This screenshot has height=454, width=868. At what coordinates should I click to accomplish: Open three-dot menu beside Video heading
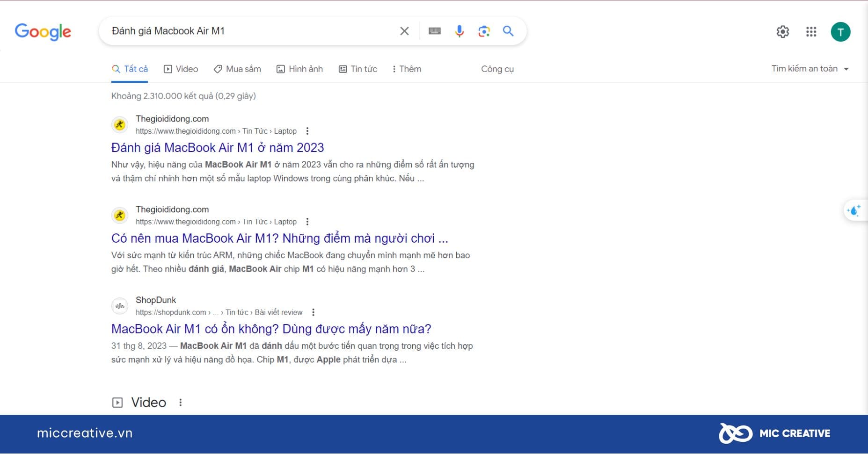coord(181,403)
